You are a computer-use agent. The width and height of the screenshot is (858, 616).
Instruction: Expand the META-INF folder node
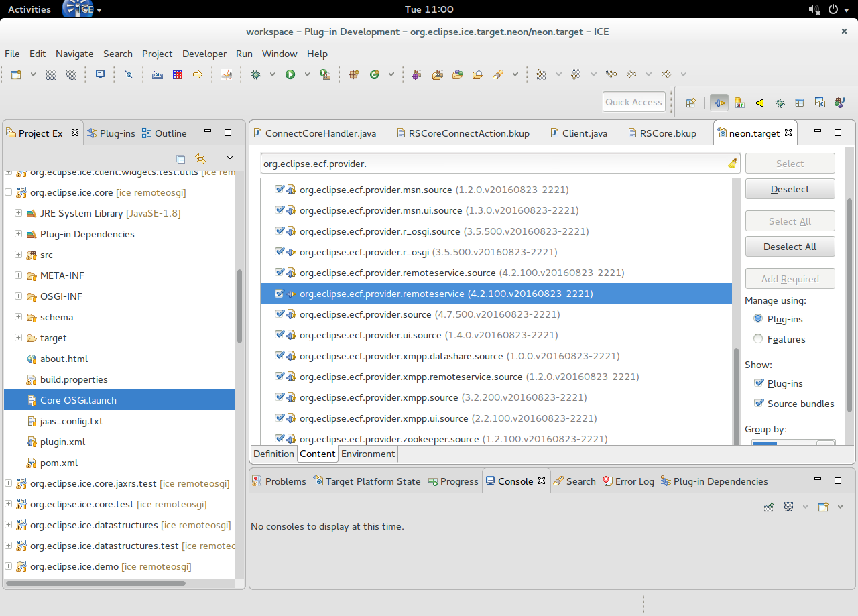18,275
